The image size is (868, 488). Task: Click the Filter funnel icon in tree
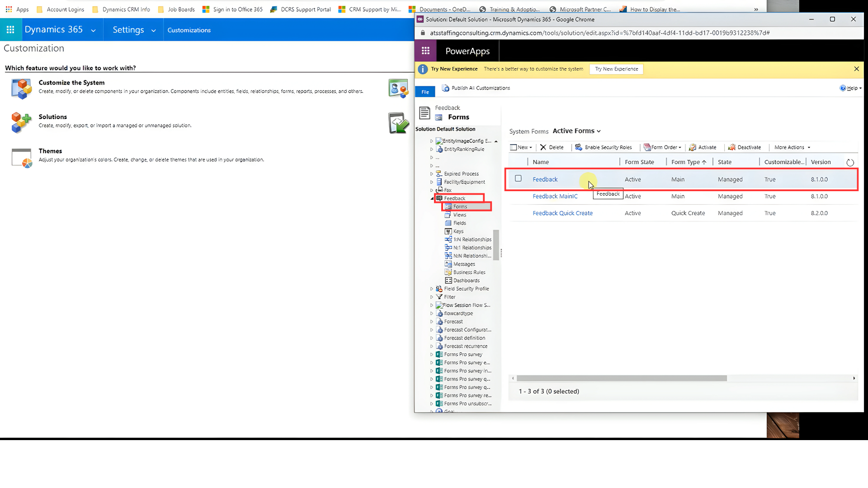(439, 297)
